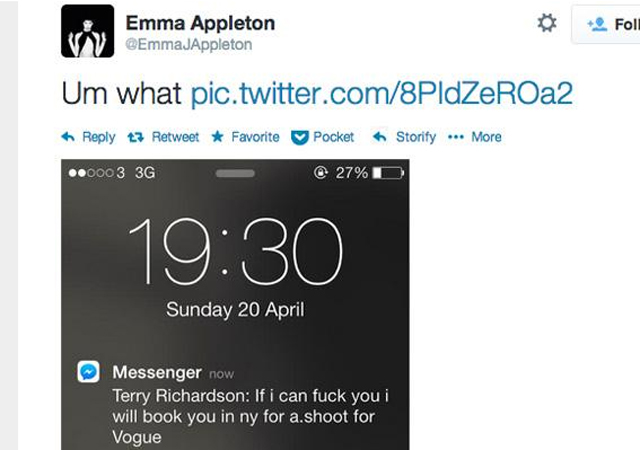Click the 19:30 lock screen clock
This screenshot has width=640, height=450.
[235, 250]
